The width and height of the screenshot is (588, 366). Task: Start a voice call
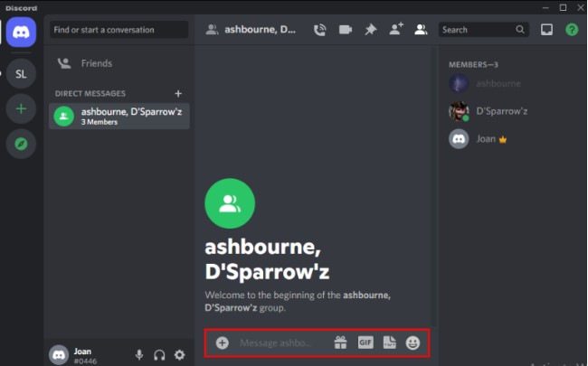coord(319,30)
